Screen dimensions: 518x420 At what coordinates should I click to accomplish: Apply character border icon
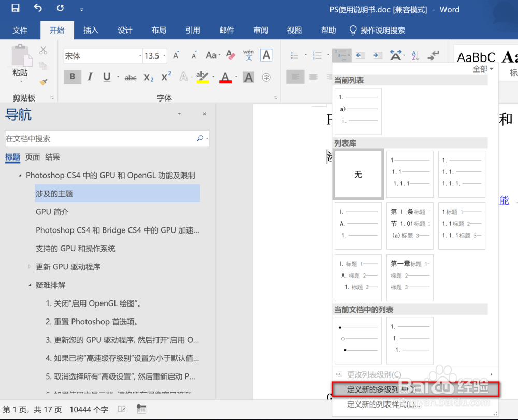coord(266,55)
